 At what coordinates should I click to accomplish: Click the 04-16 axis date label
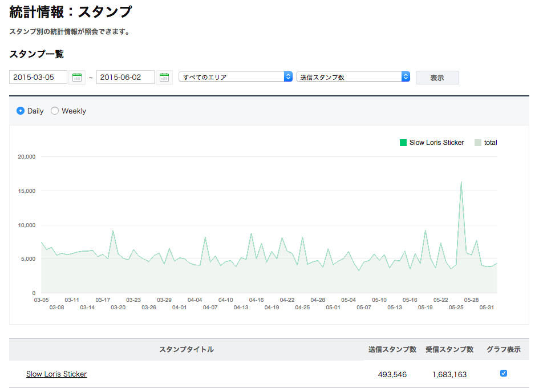[256, 300]
